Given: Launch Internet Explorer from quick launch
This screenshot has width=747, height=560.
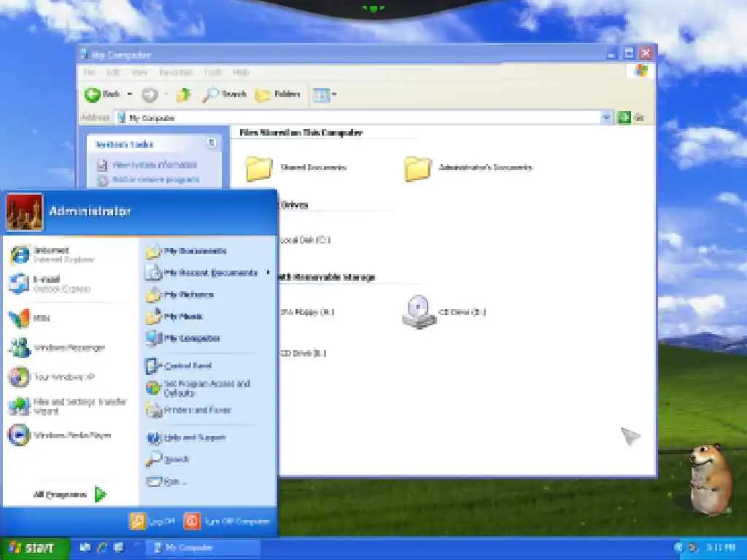Looking at the screenshot, I should click(x=102, y=548).
